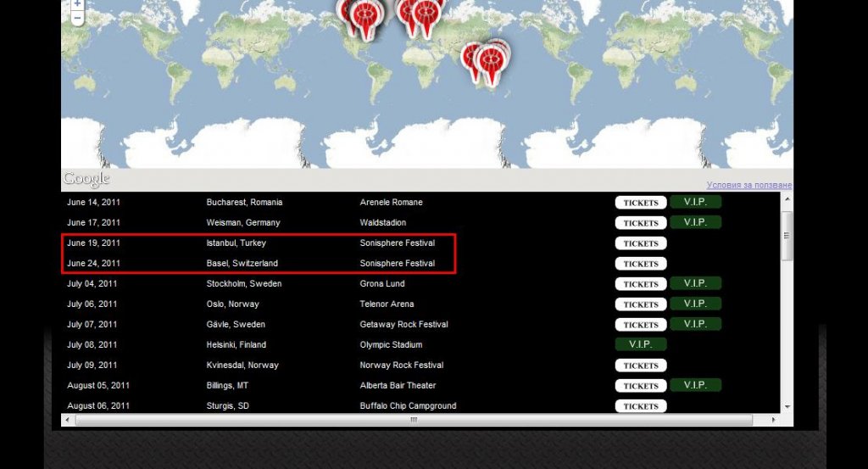Select the Helsinki, Finland location
This screenshot has height=469, width=868.
click(x=236, y=345)
